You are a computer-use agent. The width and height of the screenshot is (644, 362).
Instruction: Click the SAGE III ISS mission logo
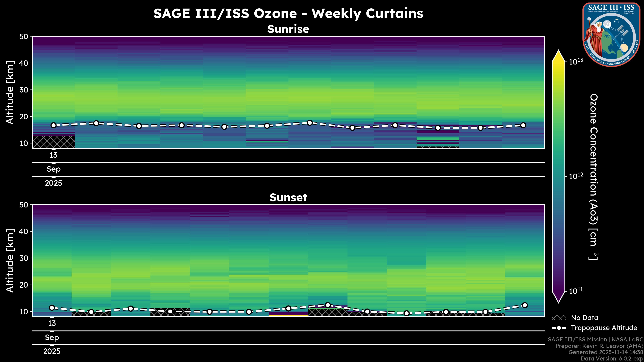click(x=611, y=35)
